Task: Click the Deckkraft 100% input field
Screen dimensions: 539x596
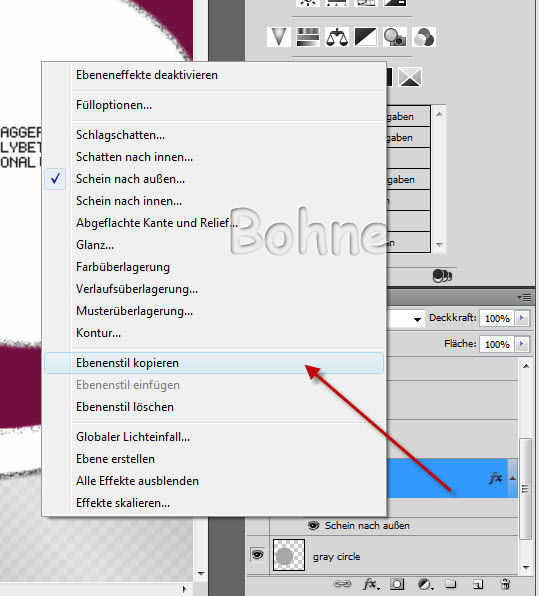Action: (497, 318)
